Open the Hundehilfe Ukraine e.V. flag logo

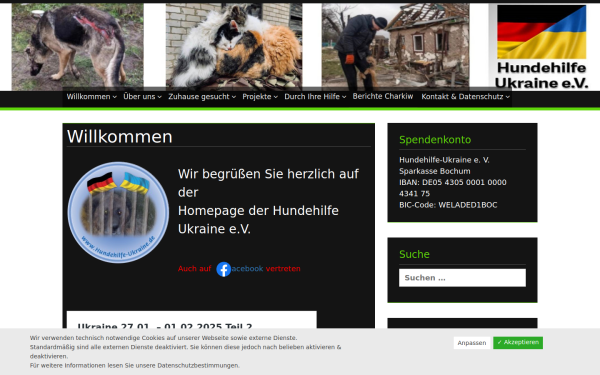tap(541, 47)
